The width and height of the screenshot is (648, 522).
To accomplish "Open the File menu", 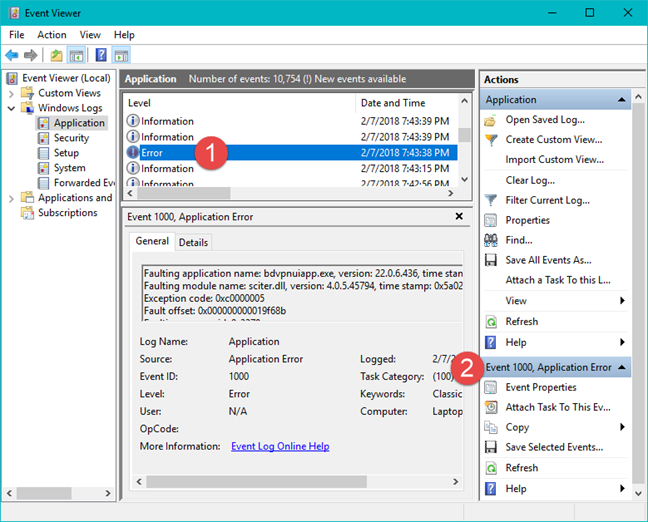I will tap(17, 35).
